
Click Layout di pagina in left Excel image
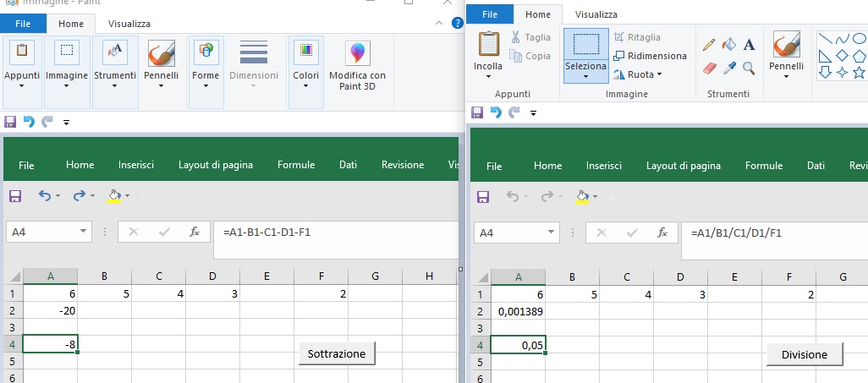216,164
